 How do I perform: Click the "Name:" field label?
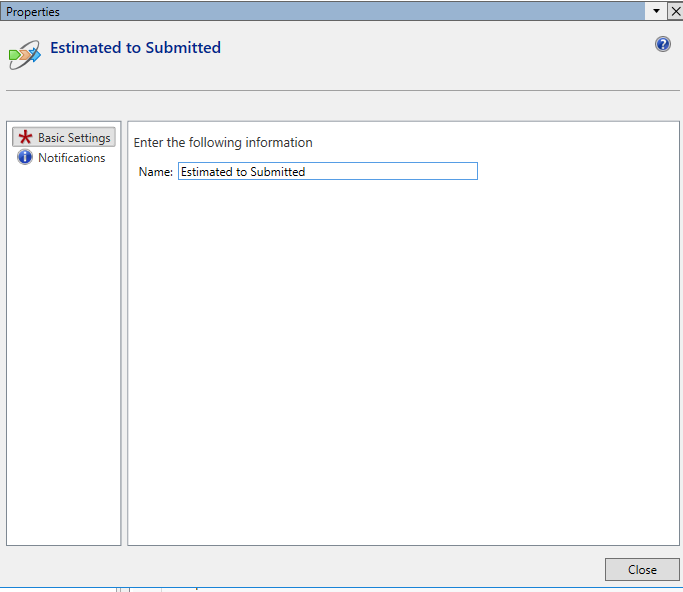tap(155, 172)
